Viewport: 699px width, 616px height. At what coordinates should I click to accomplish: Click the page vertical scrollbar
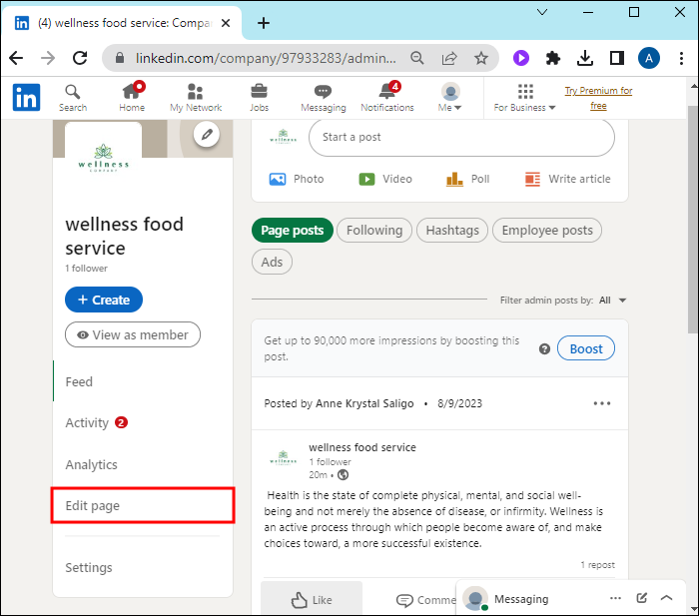(692, 220)
